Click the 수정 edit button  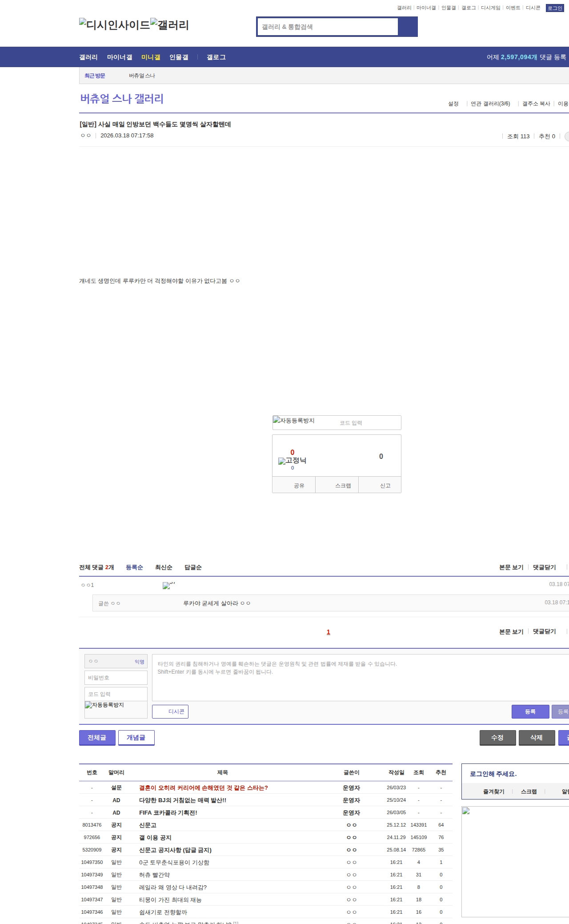pos(497,738)
